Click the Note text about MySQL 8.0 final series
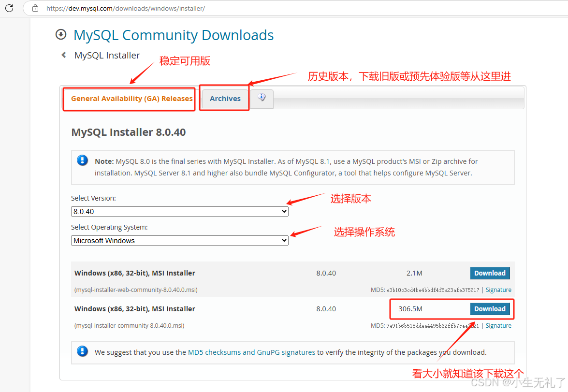568x392 pixels. pos(286,167)
